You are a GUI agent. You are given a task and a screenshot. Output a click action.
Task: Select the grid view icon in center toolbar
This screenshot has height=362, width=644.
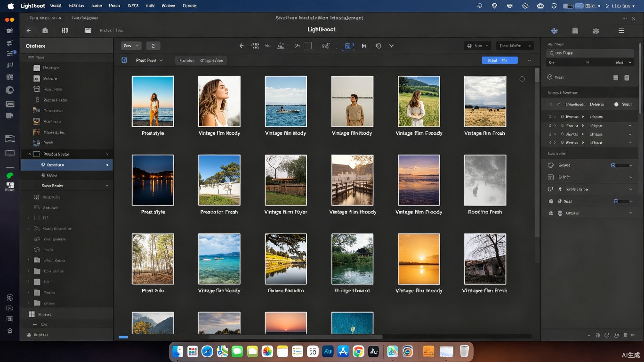tap(256, 46)
